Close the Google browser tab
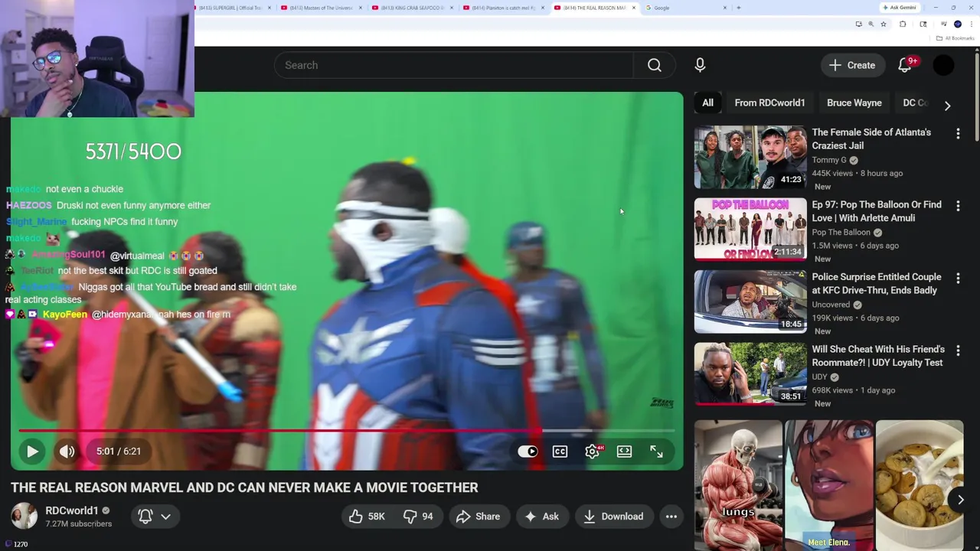 tap(725, 8)
